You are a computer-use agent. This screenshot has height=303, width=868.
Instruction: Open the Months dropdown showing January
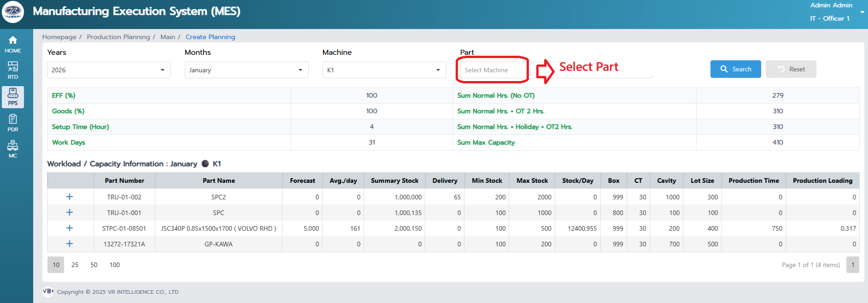pyautogui.click(x=246, y=70)
